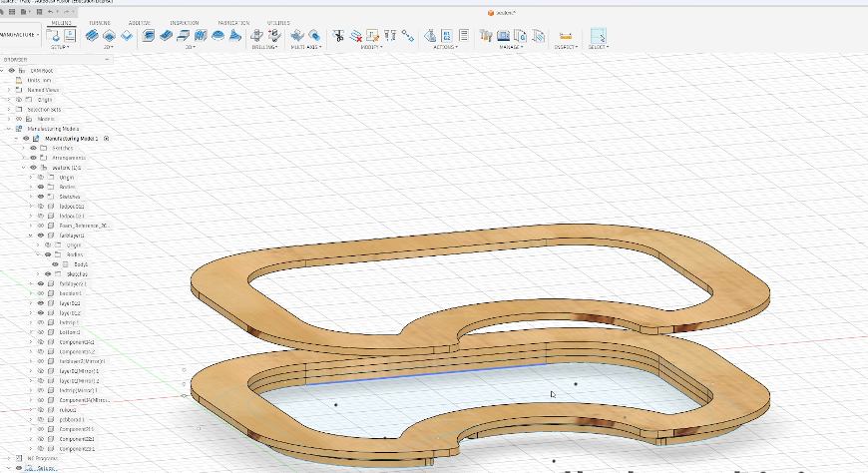The height and width of the screenshot is (473, 868).
Task: Open the 3D operations dropdown
Action: pyautogui.click(x=190, y=47)
